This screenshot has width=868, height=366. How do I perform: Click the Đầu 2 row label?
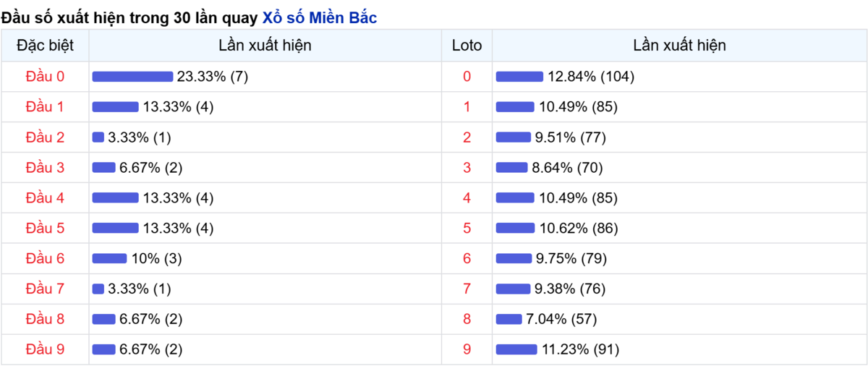pos(45,137)
